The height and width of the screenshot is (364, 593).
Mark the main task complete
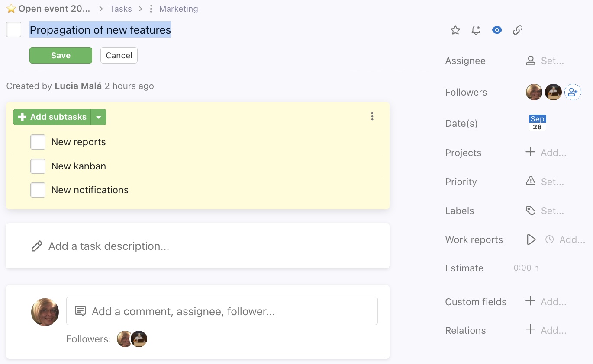coord(14,30)
